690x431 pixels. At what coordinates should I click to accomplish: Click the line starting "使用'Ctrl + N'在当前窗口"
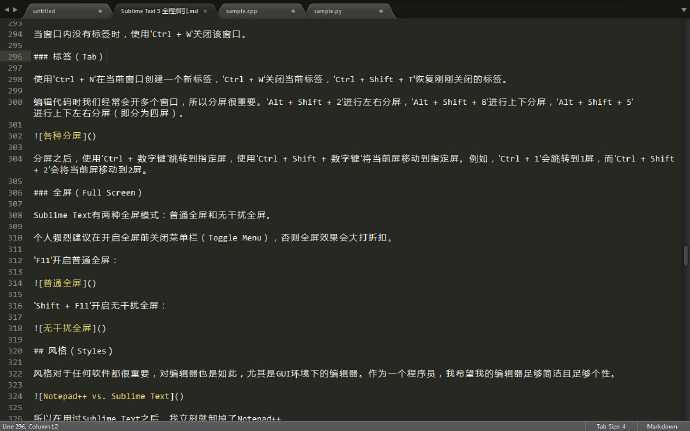point(271,79)
